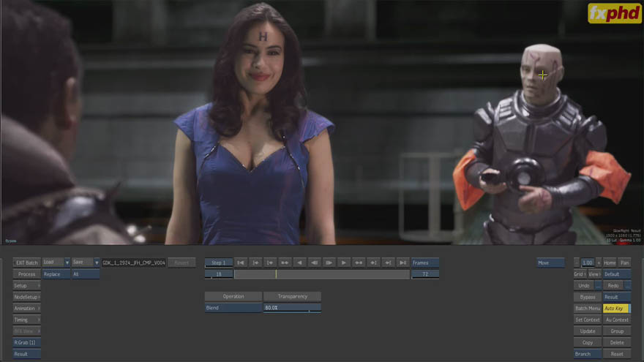The width and height of the screenshot is (644, 362).
Task: Click the yellow playhead marker on timeline
Action: tap(276, 274)
